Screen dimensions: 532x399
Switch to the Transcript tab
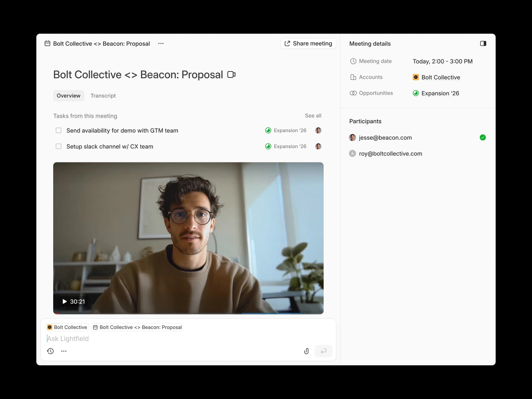pyautogui.click(x=103, y=96)
